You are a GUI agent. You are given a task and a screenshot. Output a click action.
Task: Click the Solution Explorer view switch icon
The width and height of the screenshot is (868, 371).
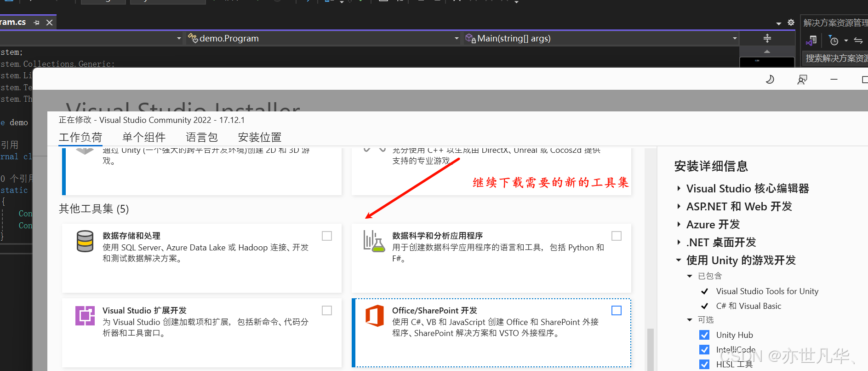[x=811, y=41]
